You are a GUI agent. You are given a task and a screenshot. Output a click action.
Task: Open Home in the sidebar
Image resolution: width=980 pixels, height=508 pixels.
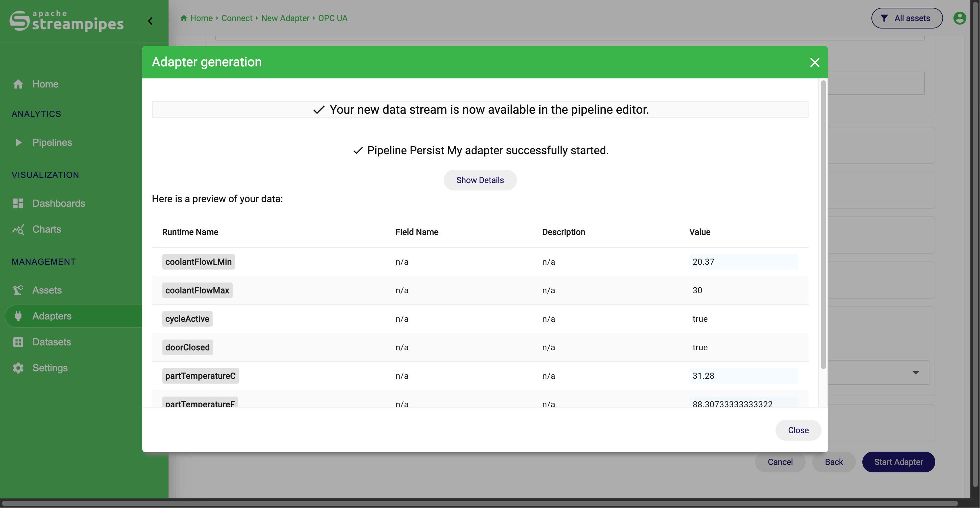point(45,84)
